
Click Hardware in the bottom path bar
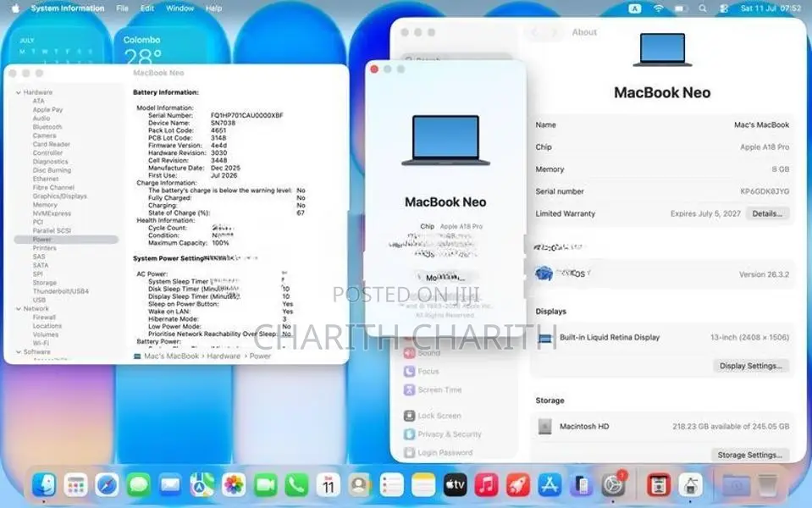(224, 356)
